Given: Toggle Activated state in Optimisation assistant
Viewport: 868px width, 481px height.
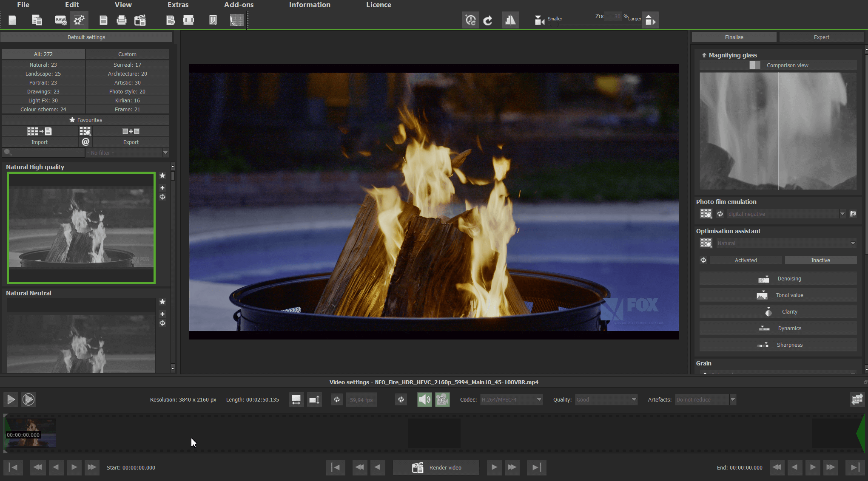Looking at the screenshot, I should 746,260.
